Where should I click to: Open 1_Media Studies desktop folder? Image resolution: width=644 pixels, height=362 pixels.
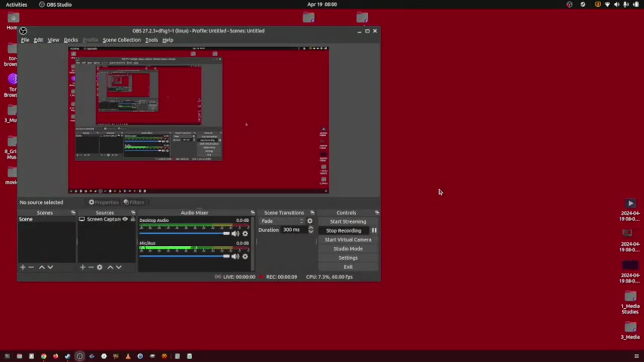630,303
